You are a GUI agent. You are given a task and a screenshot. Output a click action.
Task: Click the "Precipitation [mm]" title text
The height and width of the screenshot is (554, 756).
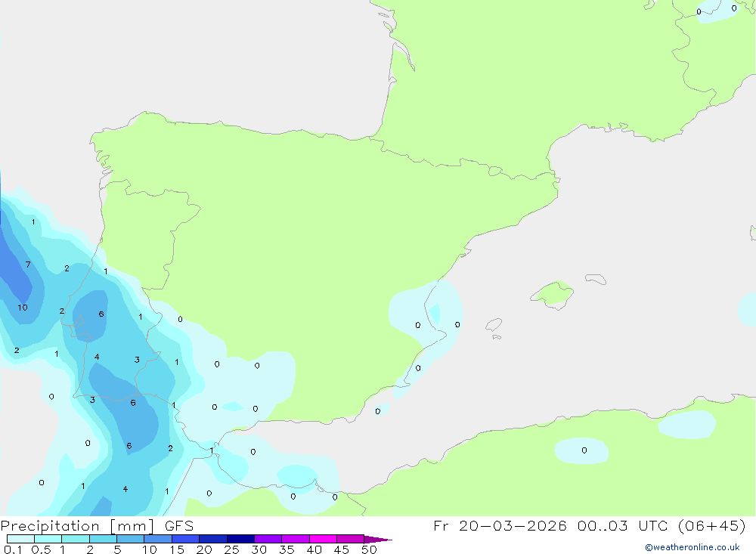pos(78,526)
